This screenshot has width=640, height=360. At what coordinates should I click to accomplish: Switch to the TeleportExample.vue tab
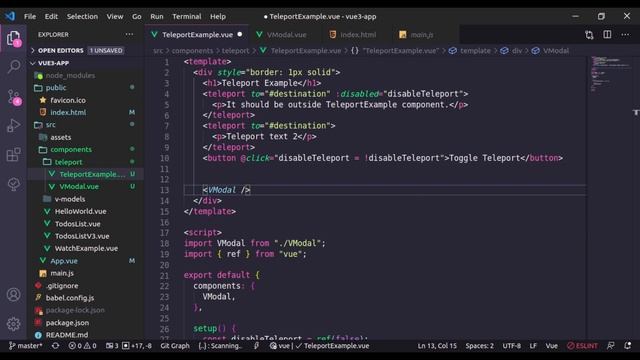[x=197, y=35]
